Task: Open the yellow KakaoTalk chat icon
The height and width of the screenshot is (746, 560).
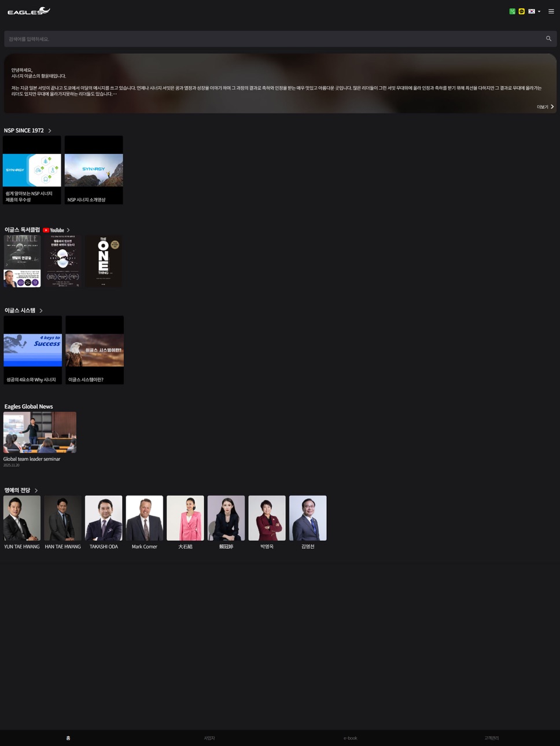Action: pyautogui.click(x=521, y=11)
